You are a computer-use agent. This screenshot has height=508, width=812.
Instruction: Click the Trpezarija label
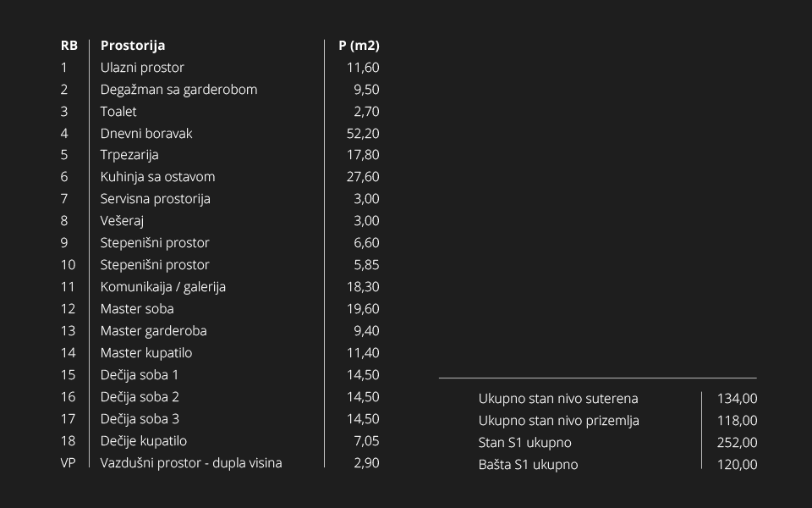point(129,155)
